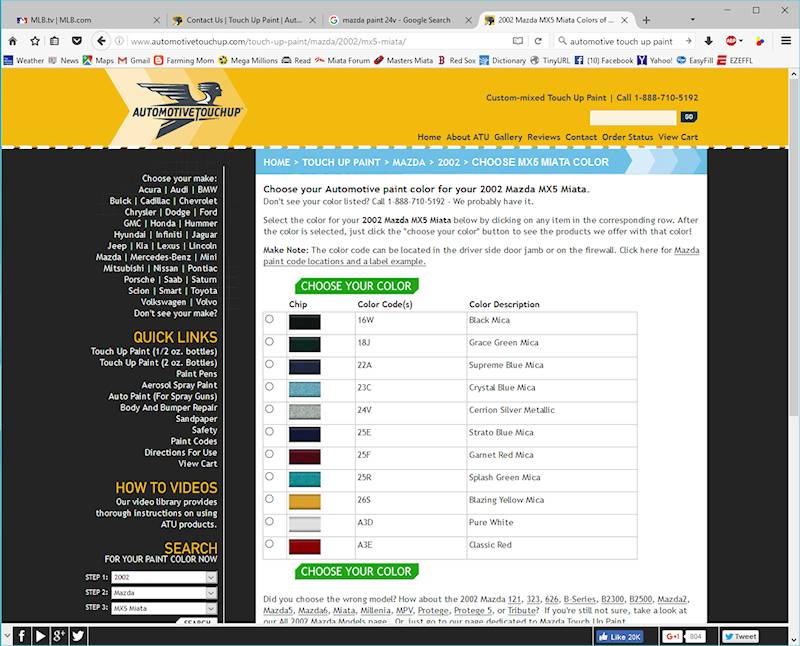Screen dimensions: 800x646
Task: Select the 22A Supreme Blue Mica radio button
Action: (269, 364)
